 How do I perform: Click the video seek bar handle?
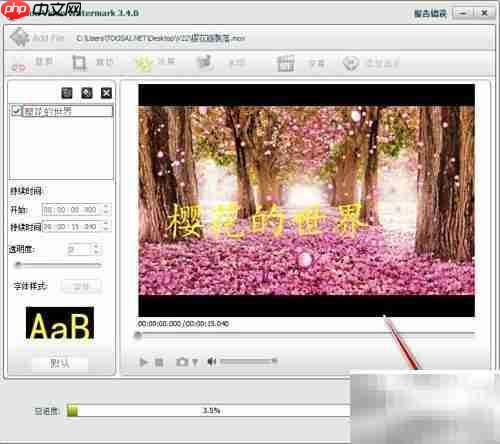[138, 335]
